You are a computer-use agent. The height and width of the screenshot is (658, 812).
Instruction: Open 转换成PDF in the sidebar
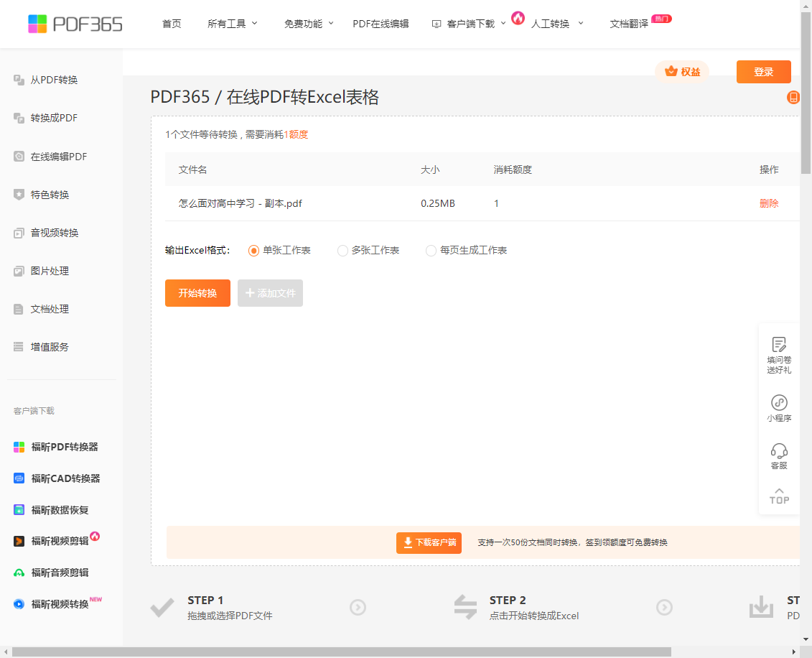[x=54, y=118]
